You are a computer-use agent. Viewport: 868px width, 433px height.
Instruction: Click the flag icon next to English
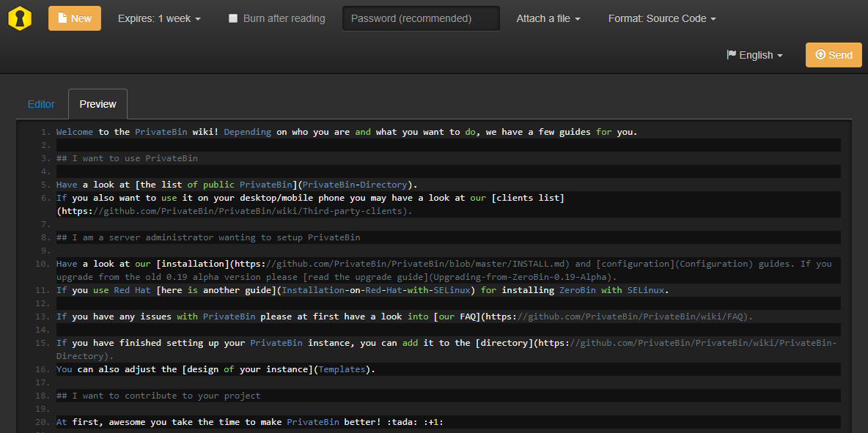732,54
